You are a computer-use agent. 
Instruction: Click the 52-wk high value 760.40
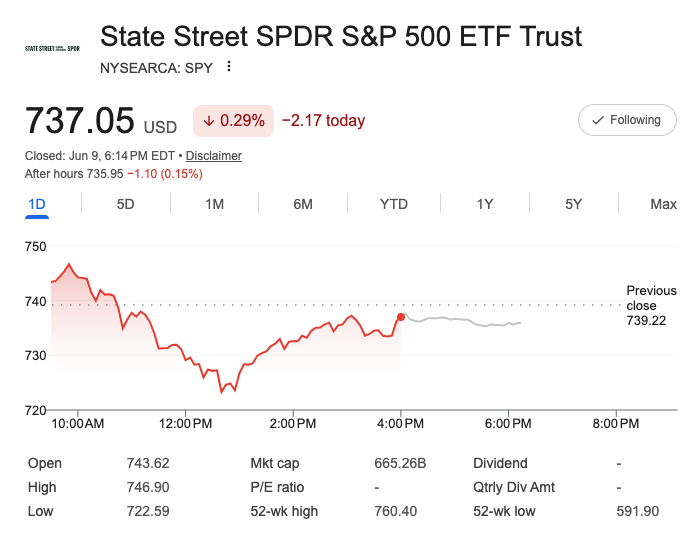tap(395, 511)
